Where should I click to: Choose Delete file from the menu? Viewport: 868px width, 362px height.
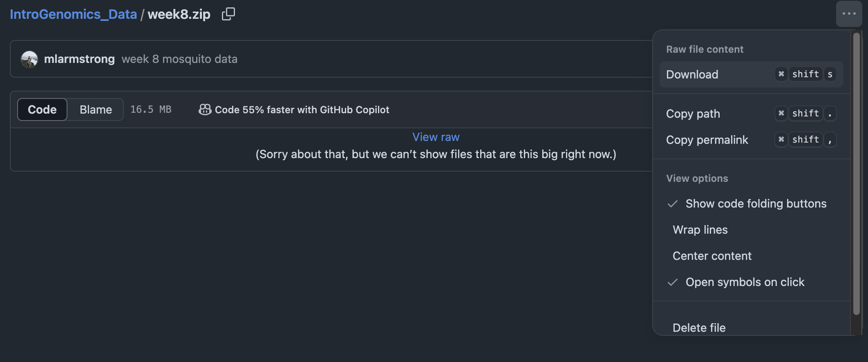699,327
